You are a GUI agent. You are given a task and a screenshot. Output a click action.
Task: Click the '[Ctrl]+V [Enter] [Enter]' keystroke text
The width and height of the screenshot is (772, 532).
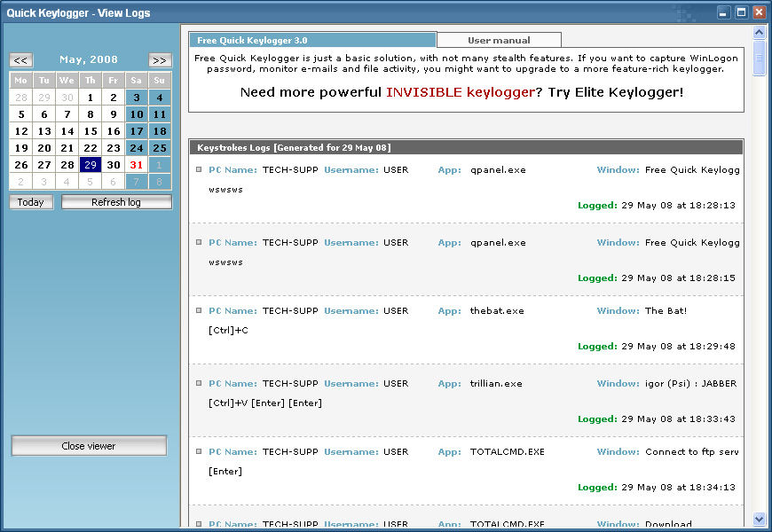coord(265,403)
